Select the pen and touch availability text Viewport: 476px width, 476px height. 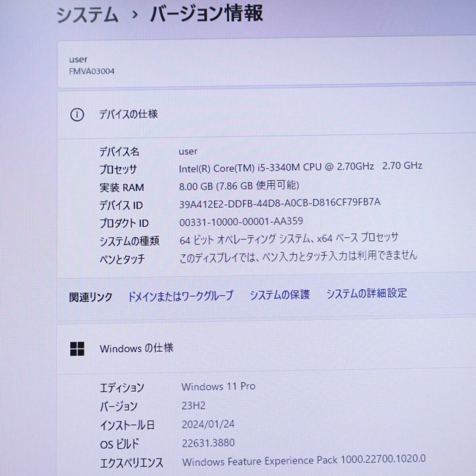[x=298, y=256]
